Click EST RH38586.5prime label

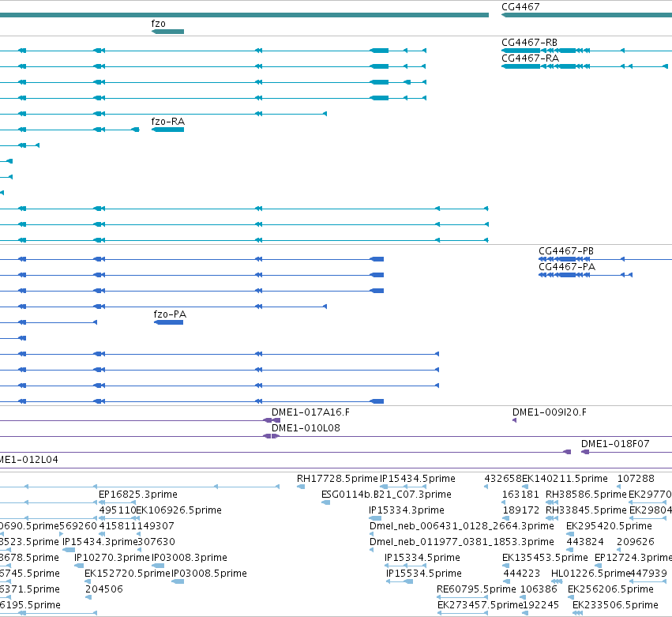pos(586,495)
